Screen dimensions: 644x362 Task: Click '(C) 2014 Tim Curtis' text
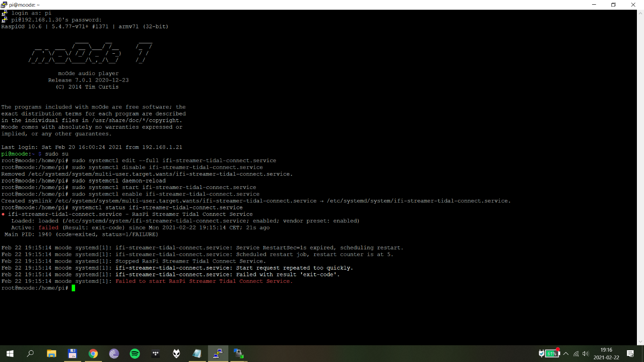[x=87, y=87]
